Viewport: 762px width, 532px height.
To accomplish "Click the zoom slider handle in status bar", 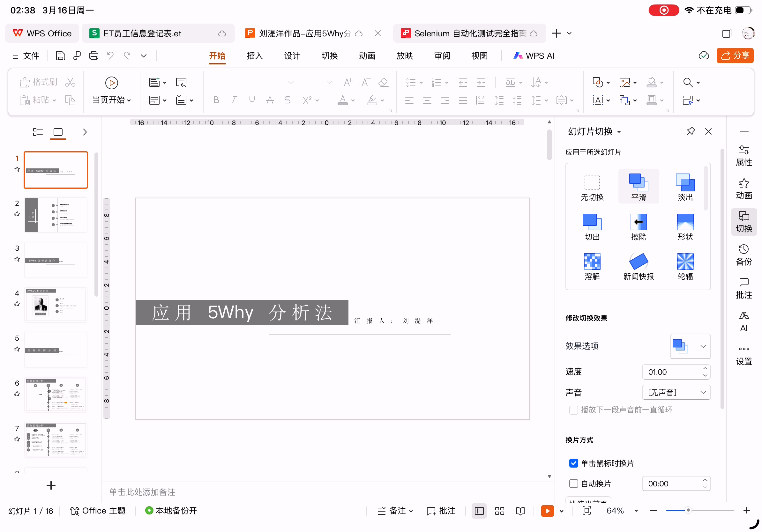I will [x=688, y=510].
